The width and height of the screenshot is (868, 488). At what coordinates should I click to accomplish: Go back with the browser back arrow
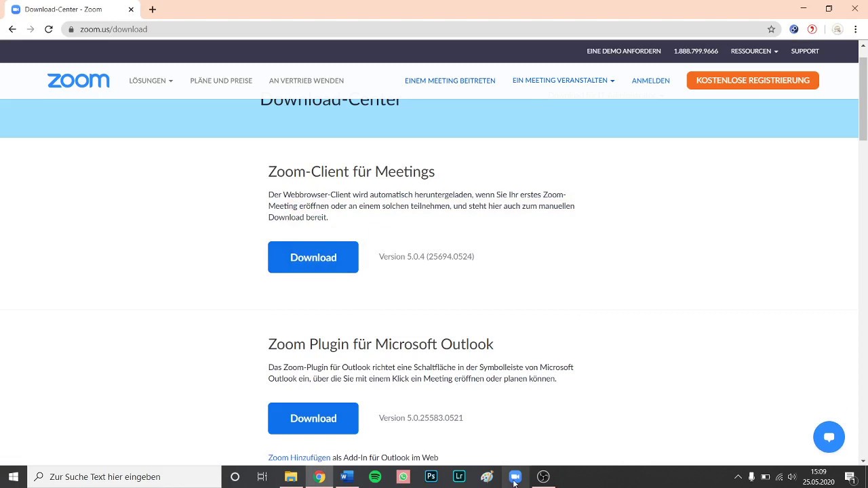12,29
